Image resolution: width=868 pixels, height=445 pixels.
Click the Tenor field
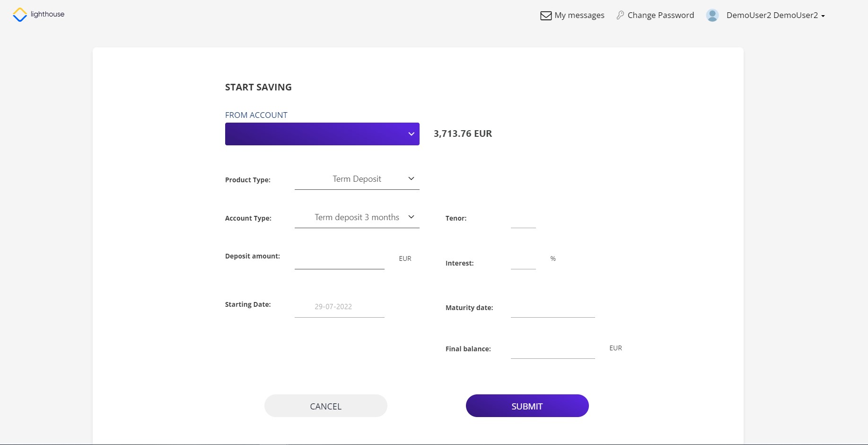click(x=523, y=219)
